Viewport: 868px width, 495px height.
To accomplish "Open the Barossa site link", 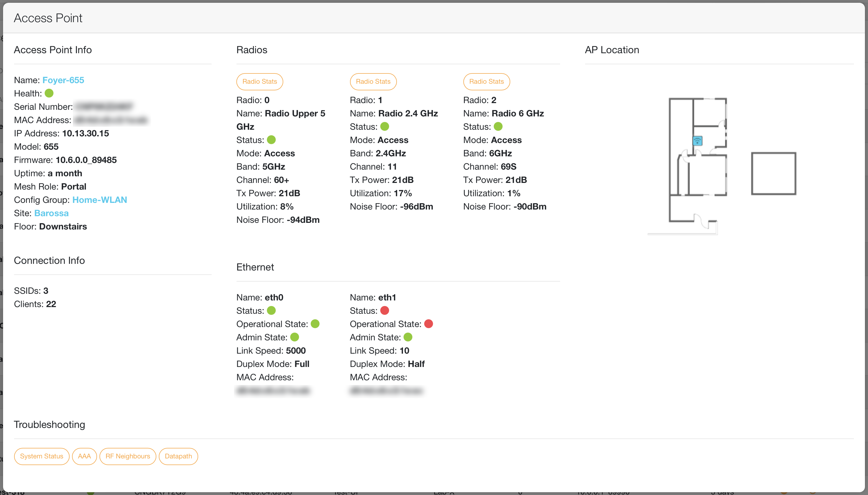I will 51,213.
